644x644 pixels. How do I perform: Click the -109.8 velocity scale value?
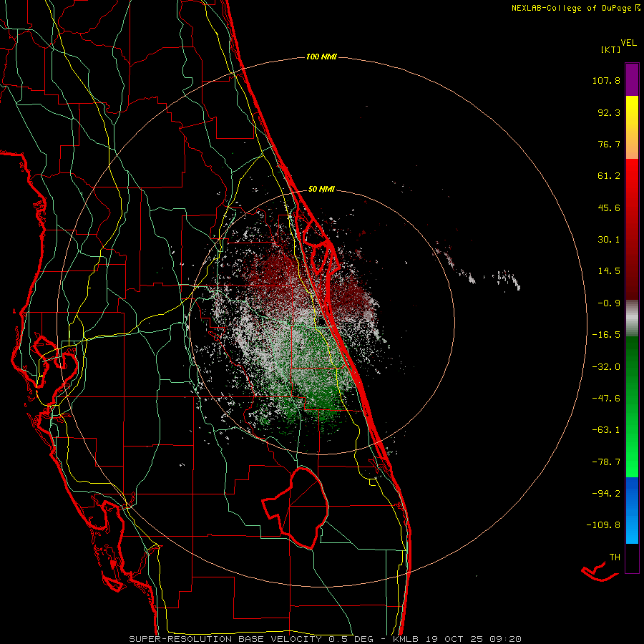click(x=603, y=525)
